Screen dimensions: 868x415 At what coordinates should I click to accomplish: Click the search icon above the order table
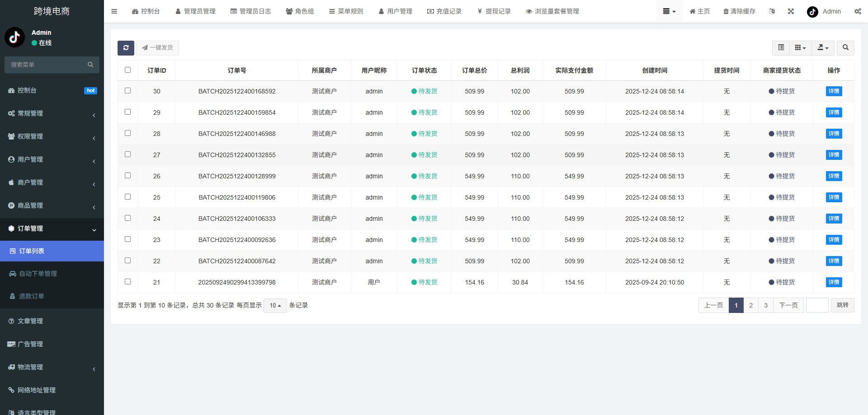point(845,48)
